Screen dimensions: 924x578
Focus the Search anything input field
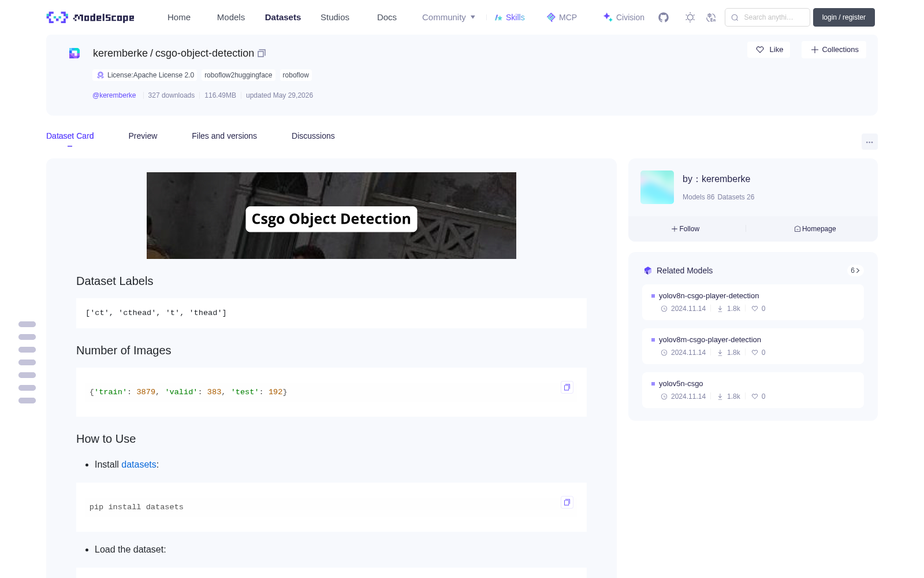(767, 17)
